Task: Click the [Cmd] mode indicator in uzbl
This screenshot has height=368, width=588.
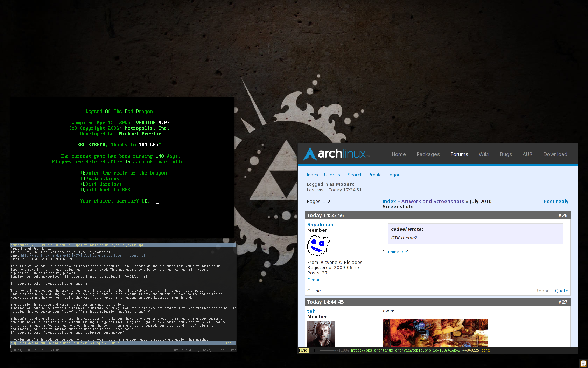Action: pos(303,350)
